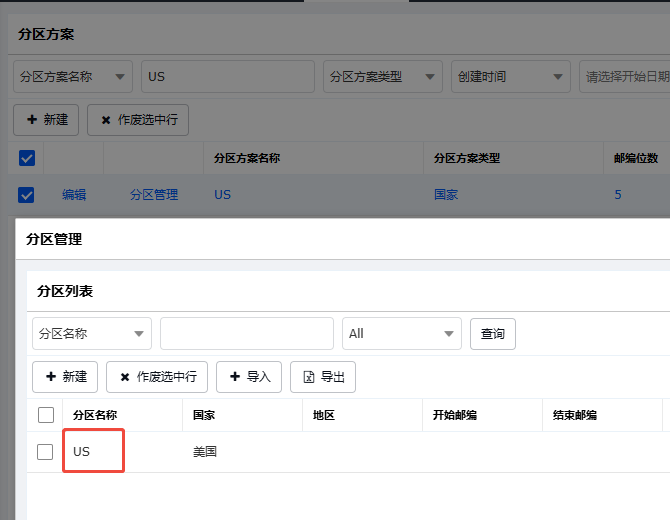Open the 编辑 link for US scheme
This screenshot has width=670, height=520.
74,195
